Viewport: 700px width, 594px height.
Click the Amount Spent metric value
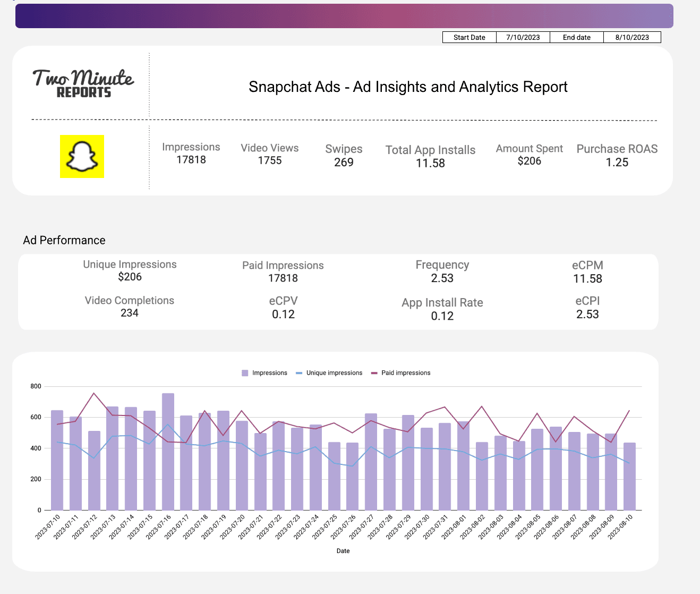(x=529, y=161)
